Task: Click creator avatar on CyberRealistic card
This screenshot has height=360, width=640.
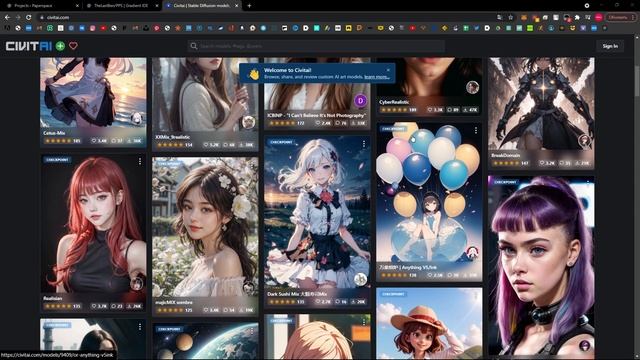Action: pyautogui.click(x=472, y=87)
